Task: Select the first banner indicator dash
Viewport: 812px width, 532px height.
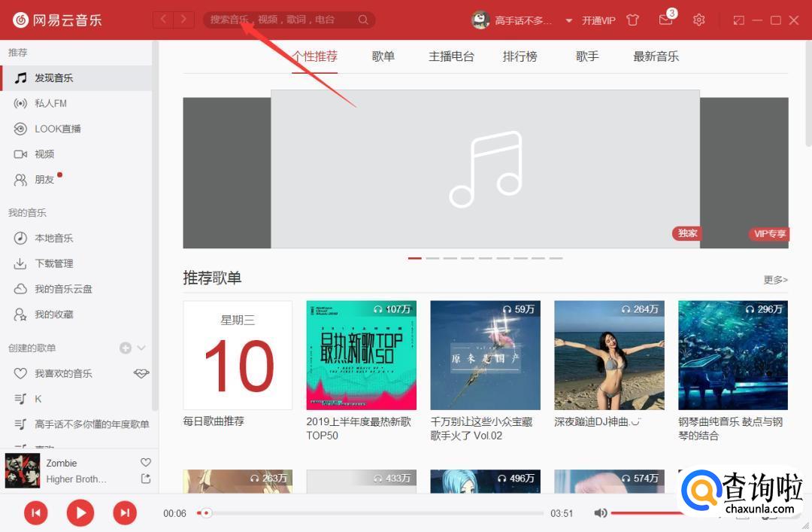Action: pyautogui.click(x=415, y=257)
